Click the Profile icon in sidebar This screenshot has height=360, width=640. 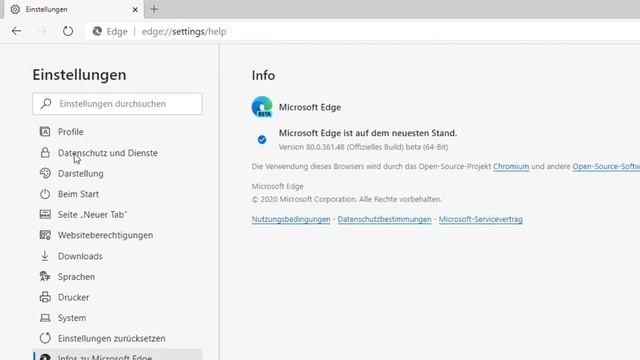pyautogui.click(x=45, y=131)
